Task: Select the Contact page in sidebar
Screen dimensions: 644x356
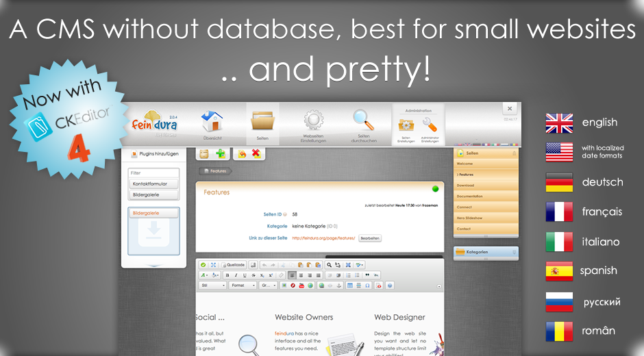Action: pyautogui.click(x=486, y=229)
